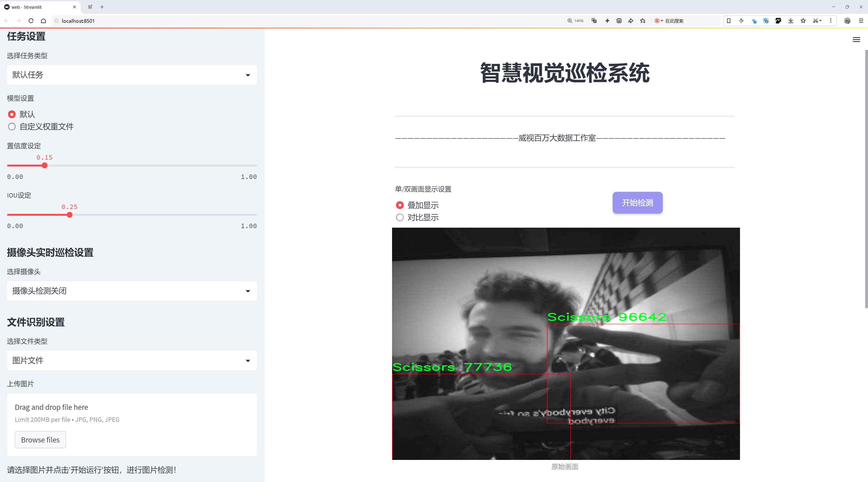Click the tab grid icon beside new tab
Screen dimensions: 868x482
[90, 7]
